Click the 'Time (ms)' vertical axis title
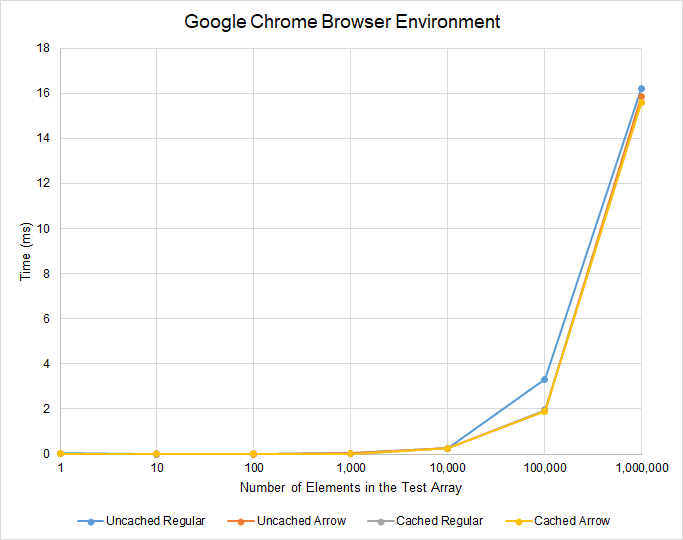 [x=26, y=251]
